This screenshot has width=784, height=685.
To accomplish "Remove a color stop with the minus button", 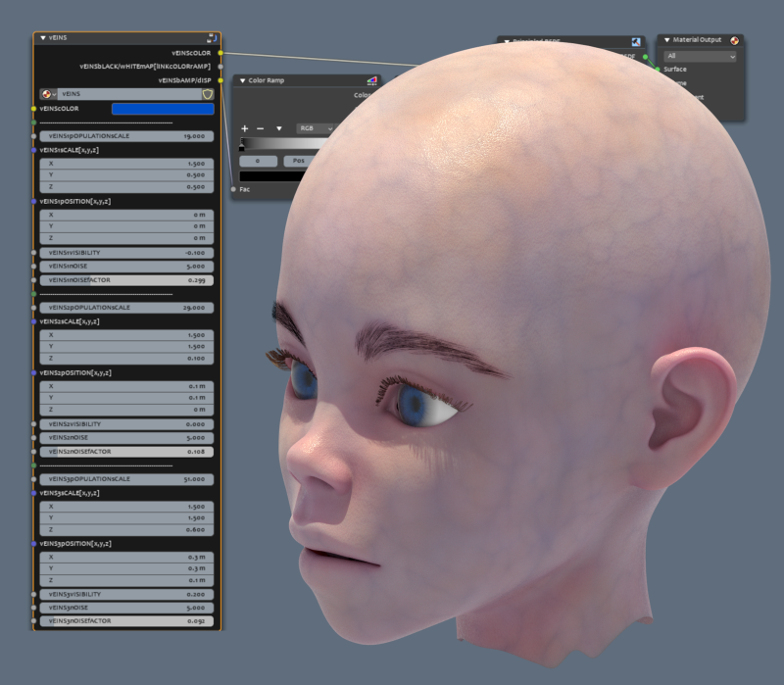I will 260,129.
